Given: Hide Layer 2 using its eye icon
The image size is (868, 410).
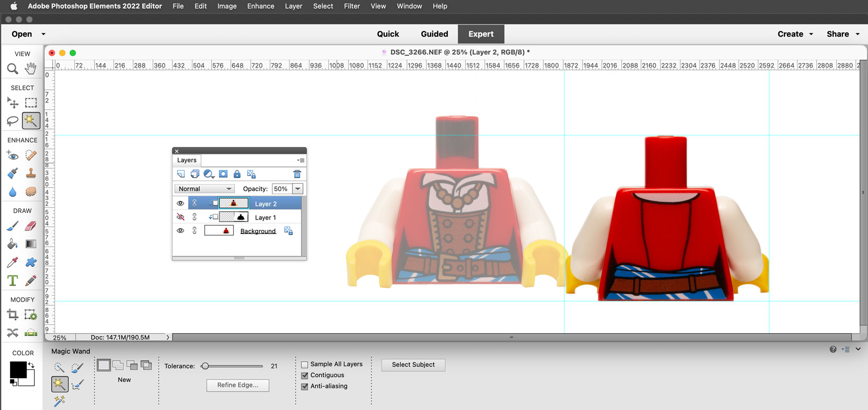Looking at the screenshot, I should tap(180, 203).
